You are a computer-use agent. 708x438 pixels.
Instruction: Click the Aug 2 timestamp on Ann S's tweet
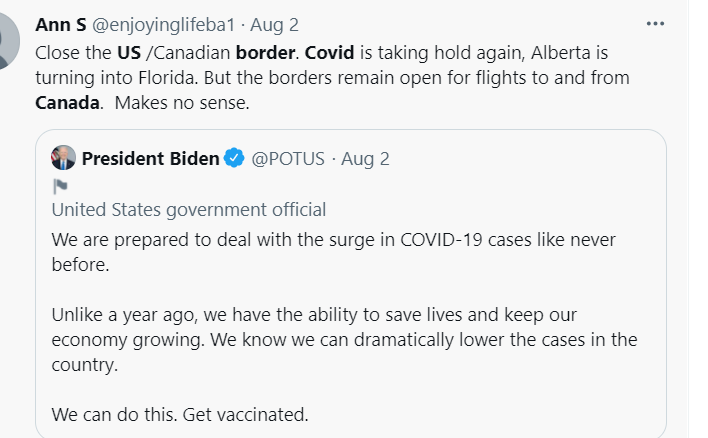(x=274, y=24)
